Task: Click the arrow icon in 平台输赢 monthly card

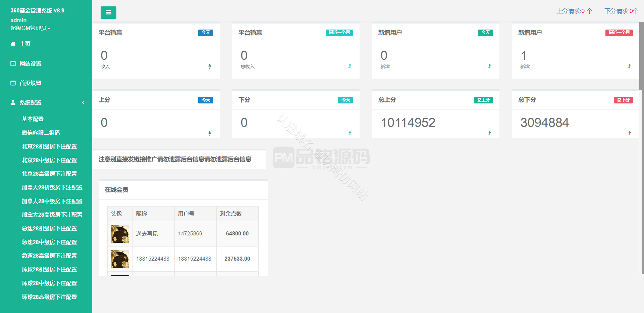Action: [350, 66]
